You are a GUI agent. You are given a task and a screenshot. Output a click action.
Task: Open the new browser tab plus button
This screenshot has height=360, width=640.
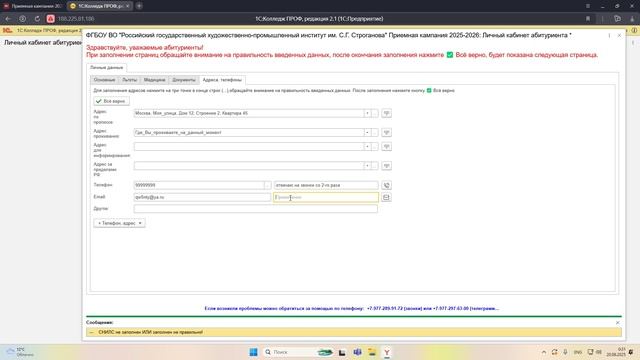[x=139, y=6]
